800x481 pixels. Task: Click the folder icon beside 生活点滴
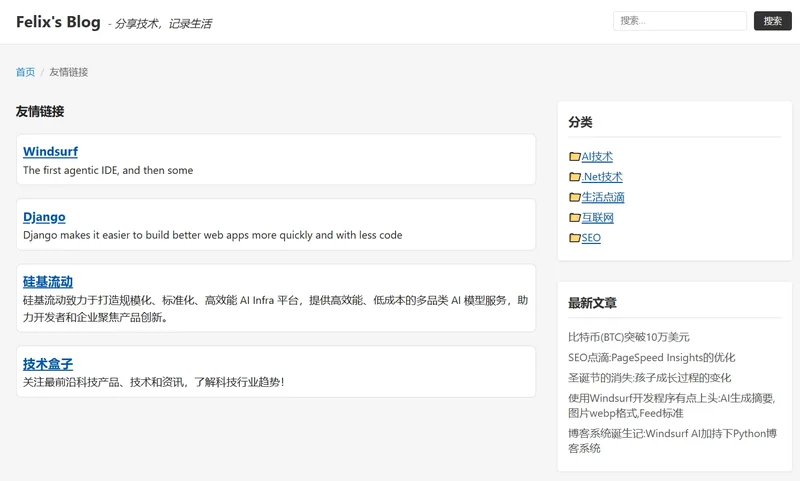(x=574, y=197)
